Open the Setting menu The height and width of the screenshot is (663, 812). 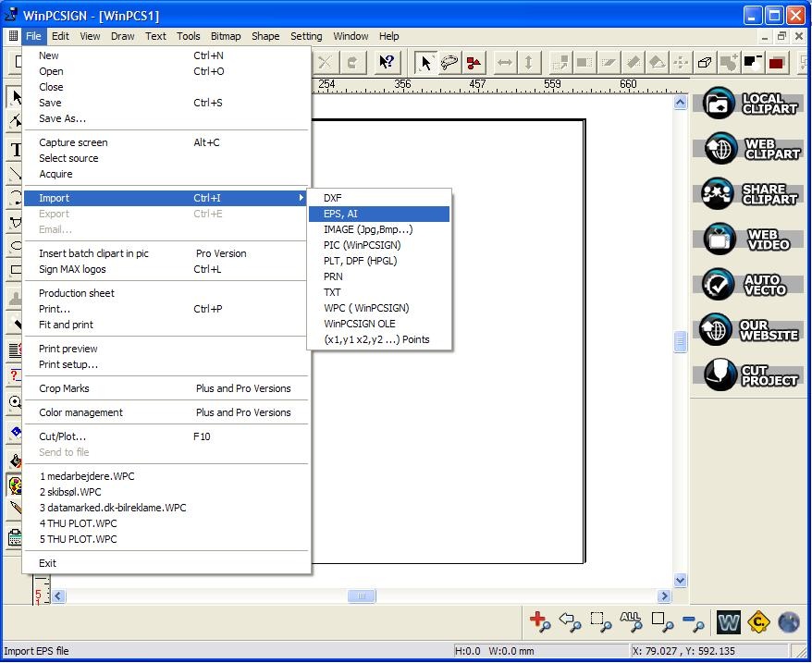(x=306, y=36)
